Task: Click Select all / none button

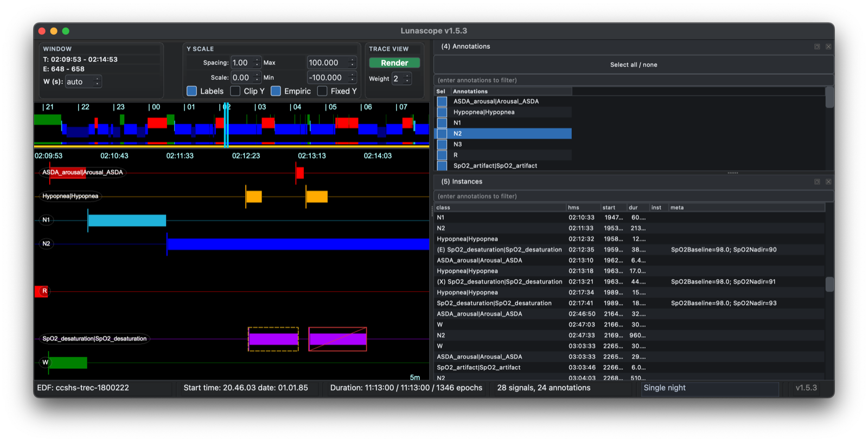Action: click(x=634, y=65)
